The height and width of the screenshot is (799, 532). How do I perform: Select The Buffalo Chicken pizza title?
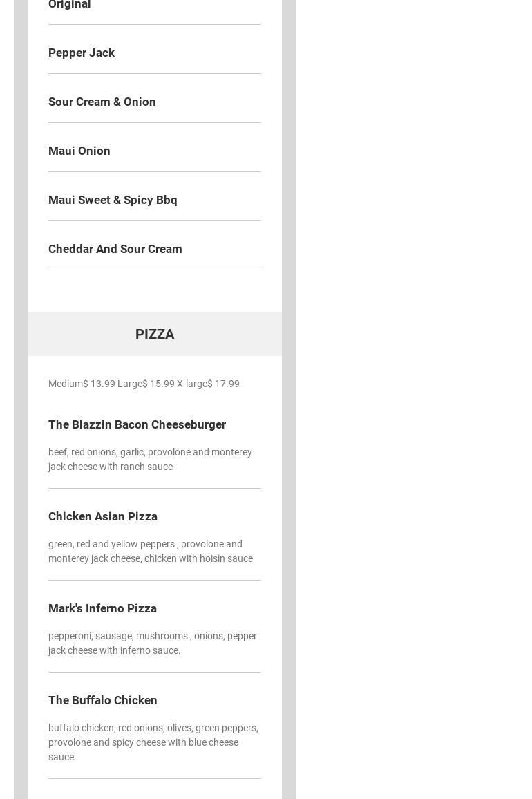coord(103,700)
